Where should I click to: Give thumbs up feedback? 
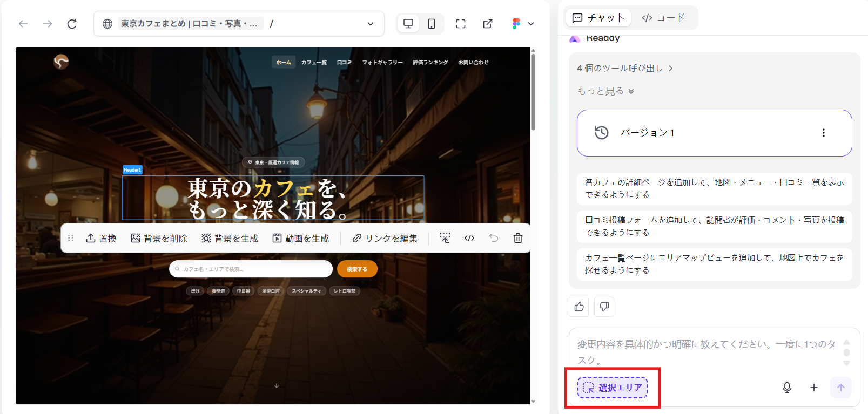click(x=579, y=307)
